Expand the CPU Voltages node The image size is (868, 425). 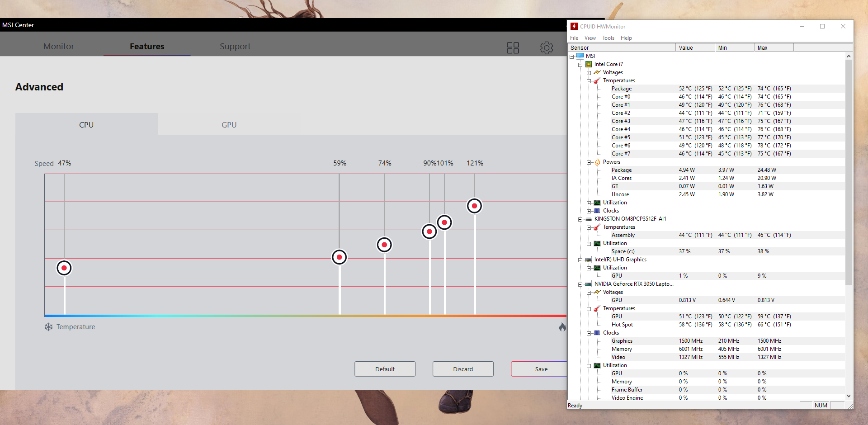coord(589,73)
